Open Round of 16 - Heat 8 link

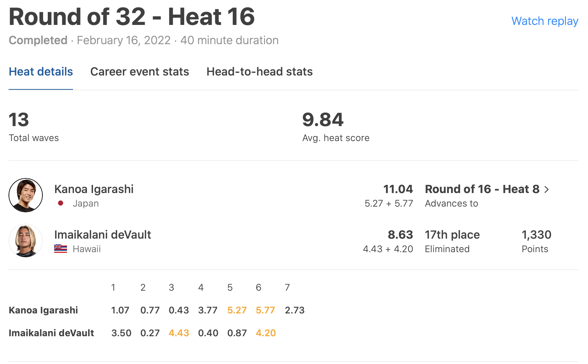coord(482,189)
